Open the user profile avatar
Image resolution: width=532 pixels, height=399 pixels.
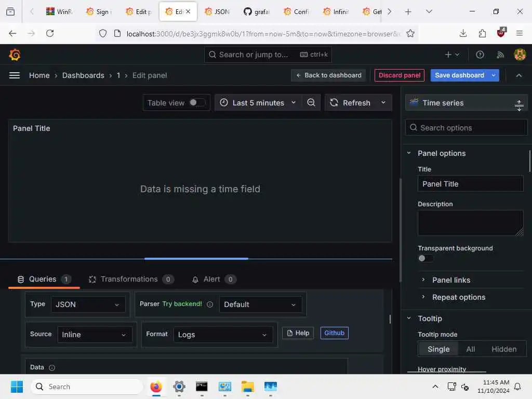tap(520, 55)
